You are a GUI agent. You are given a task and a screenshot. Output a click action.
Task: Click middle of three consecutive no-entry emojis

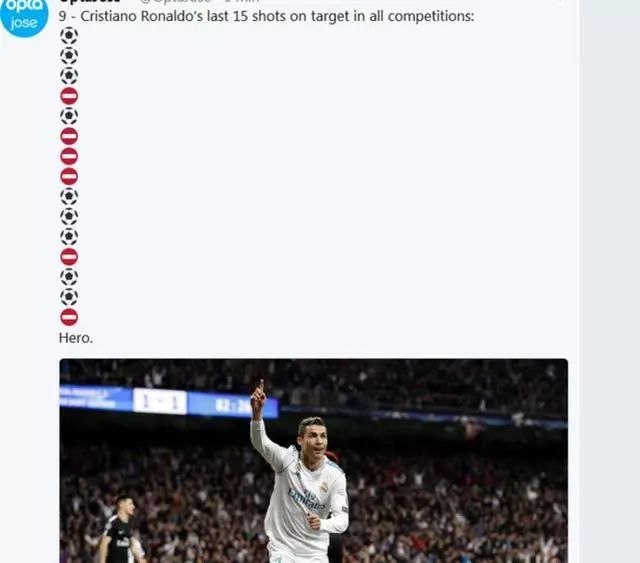pyautogui.click(x=69, y=156)
